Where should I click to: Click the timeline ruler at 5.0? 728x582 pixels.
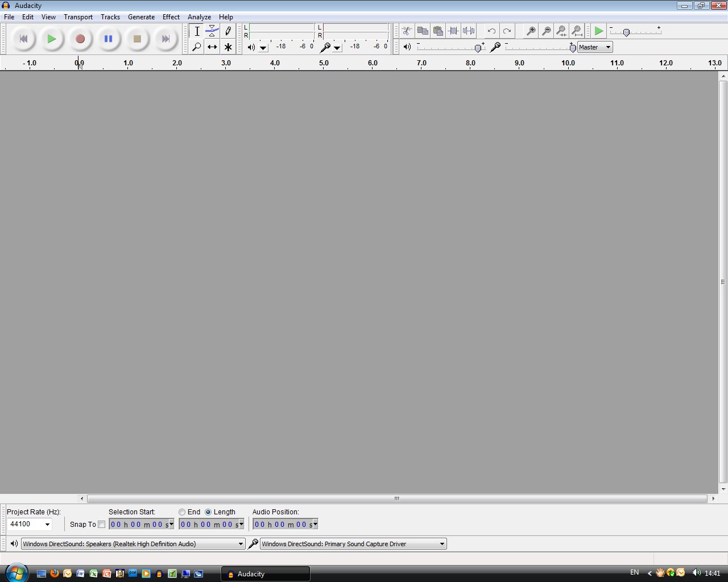pyautogui.click(x=324, y=63)
